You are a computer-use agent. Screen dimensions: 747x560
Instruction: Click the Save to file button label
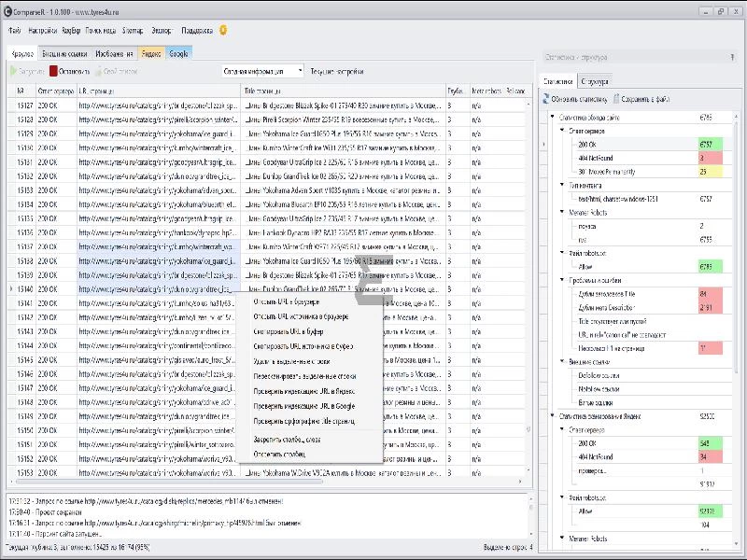click(645, 99)
